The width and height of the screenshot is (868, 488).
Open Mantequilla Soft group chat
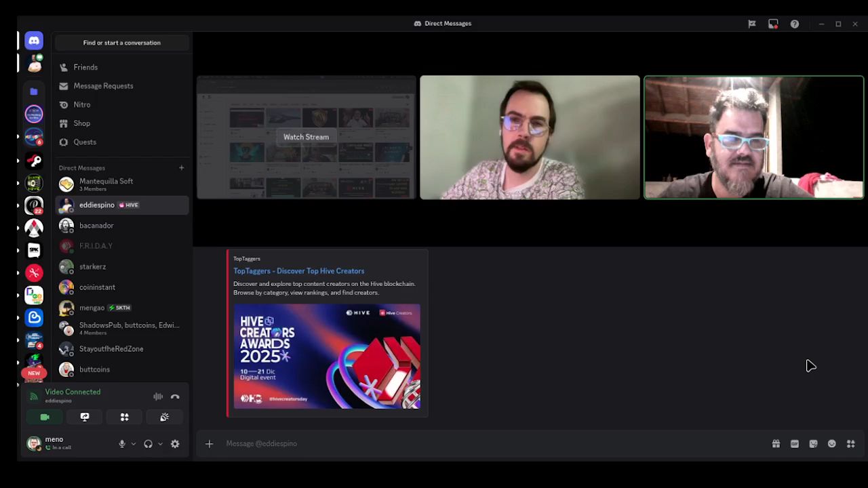point(122,184)
